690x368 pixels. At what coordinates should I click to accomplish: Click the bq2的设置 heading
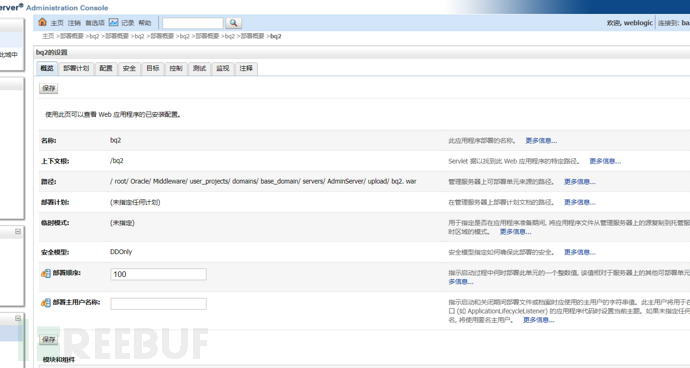[52, 52]
